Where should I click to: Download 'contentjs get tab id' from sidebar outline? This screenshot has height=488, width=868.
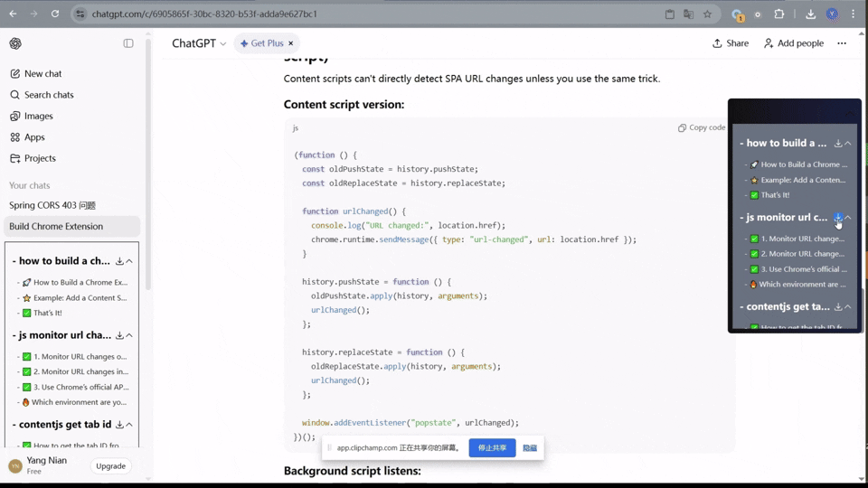point(119,425)
